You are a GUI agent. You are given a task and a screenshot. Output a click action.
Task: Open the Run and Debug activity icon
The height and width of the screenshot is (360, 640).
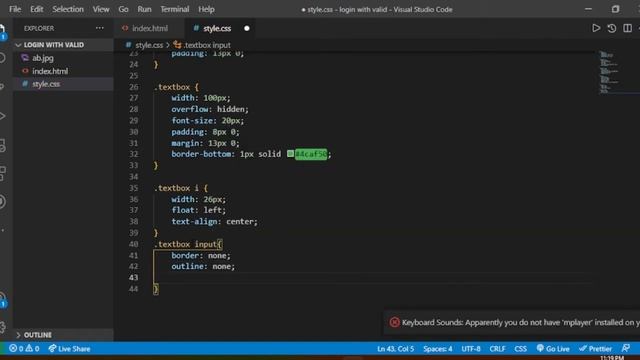2,116
